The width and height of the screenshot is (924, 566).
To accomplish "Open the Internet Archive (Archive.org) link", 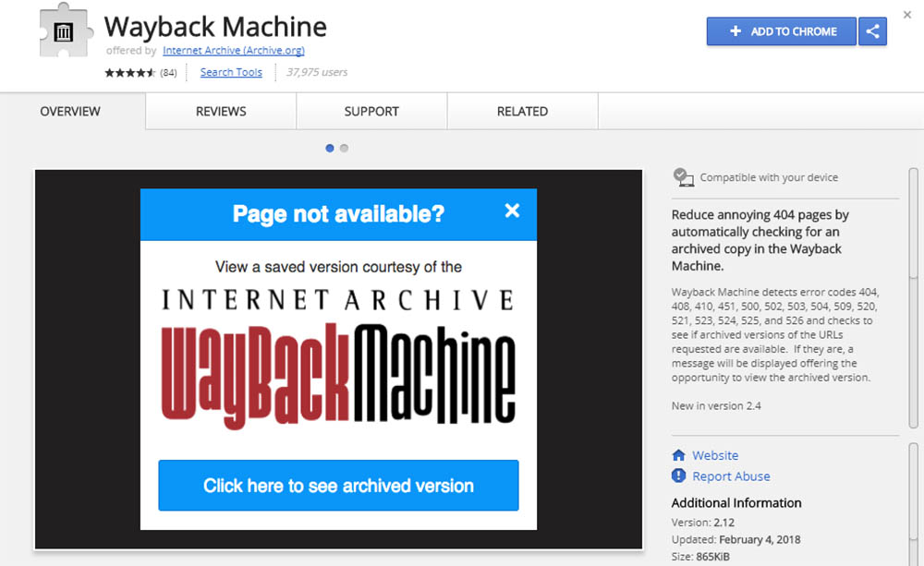I will 233,51.
